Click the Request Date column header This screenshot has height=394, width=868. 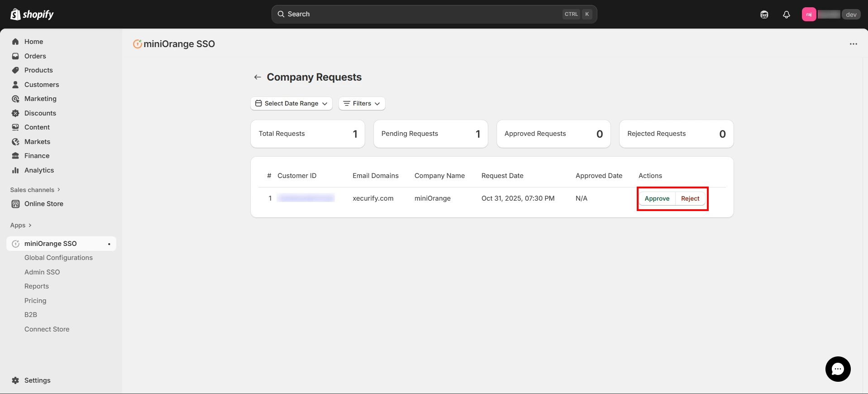tap(502, 176)
